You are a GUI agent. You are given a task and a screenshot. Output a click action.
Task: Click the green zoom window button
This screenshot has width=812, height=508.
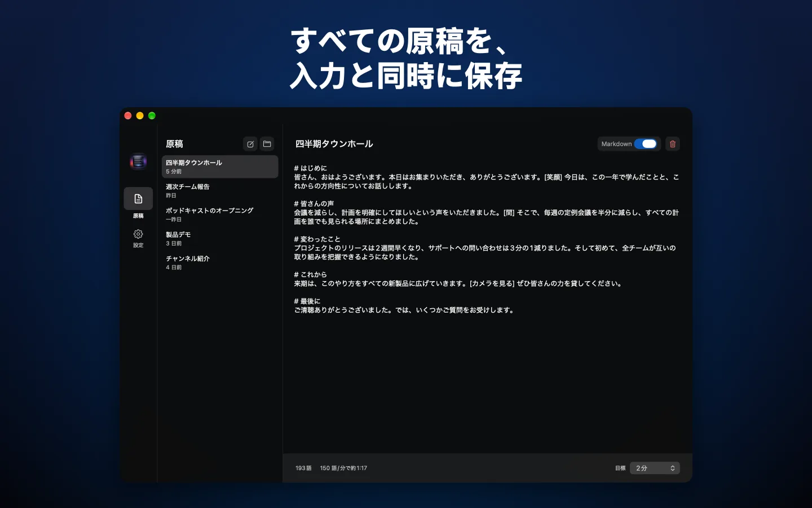coord(152,116)
